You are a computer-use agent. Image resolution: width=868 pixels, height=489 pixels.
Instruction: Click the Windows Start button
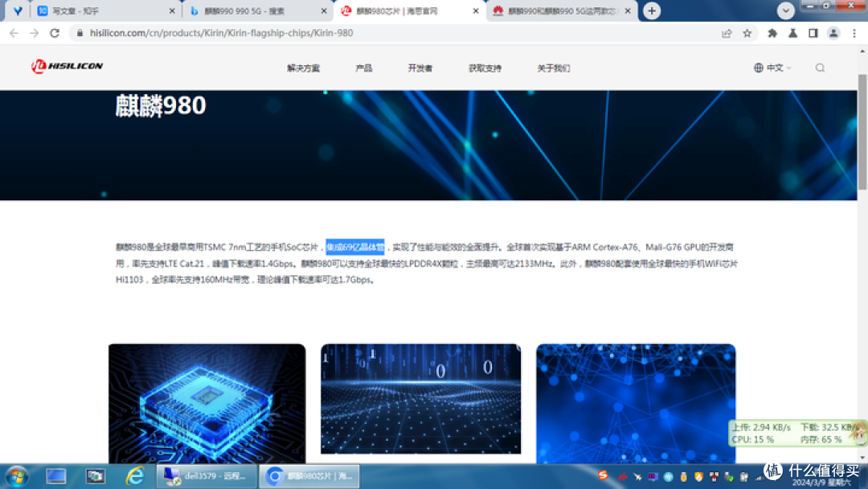coord(15,476)
